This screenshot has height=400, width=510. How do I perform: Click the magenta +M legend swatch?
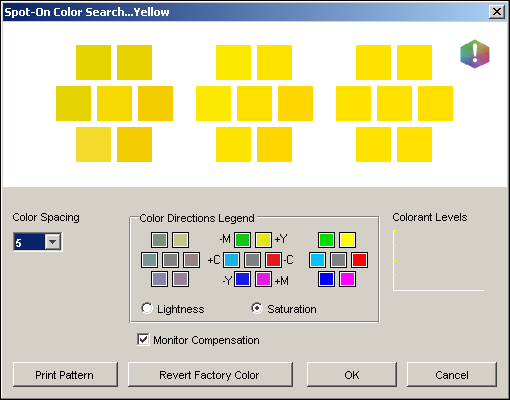pyautogui.click(x=263, y=279)
